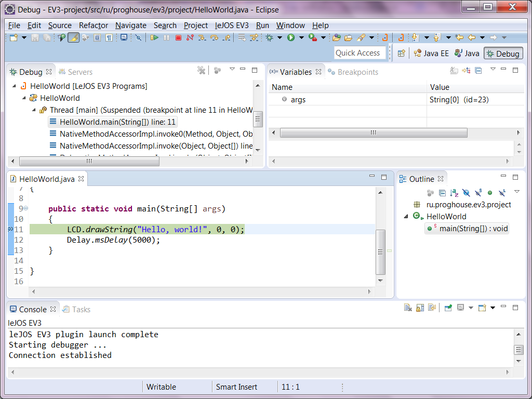Click the Resume debugging button
The height and width of the screenshot is (399, 532).
pyautogui.click(x=154, y=37)
